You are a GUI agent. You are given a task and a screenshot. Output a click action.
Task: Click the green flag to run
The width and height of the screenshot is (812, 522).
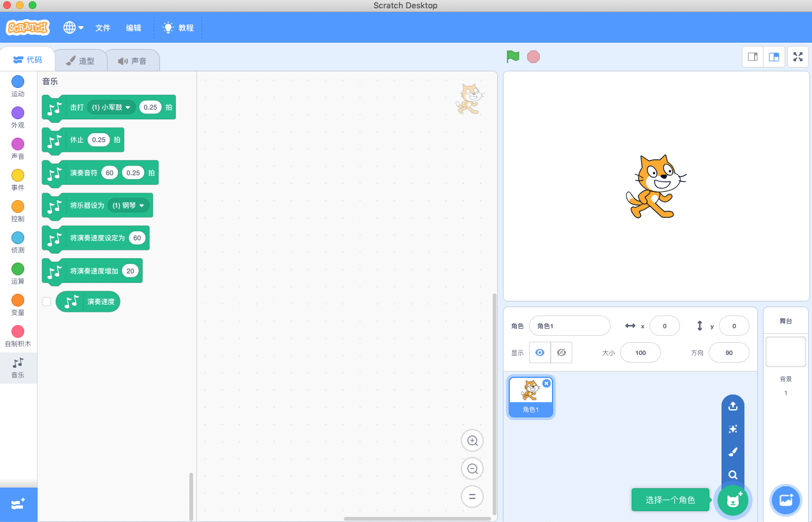513,57
